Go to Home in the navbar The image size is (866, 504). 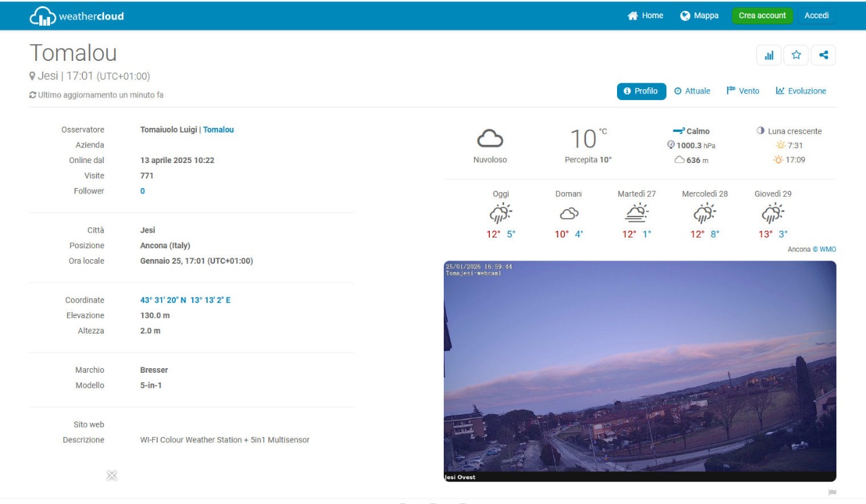pos(645,16)
